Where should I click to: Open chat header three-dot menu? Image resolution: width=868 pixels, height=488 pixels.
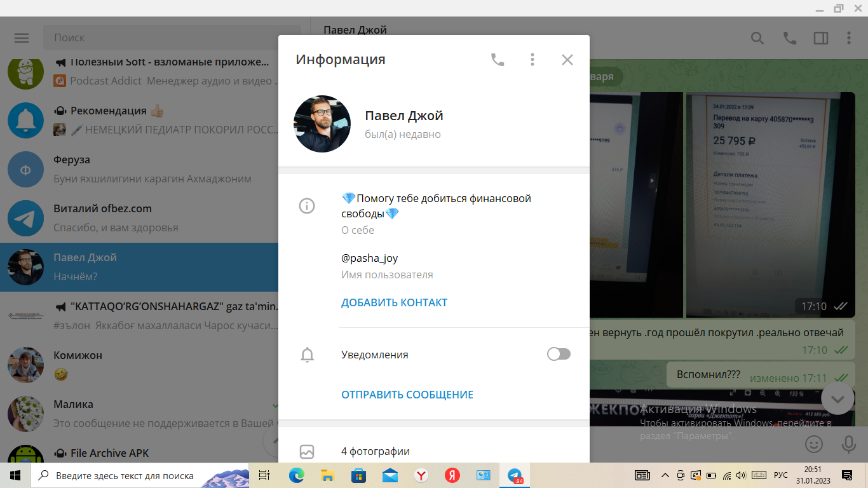pyautogui.click(x=849, y=38)
